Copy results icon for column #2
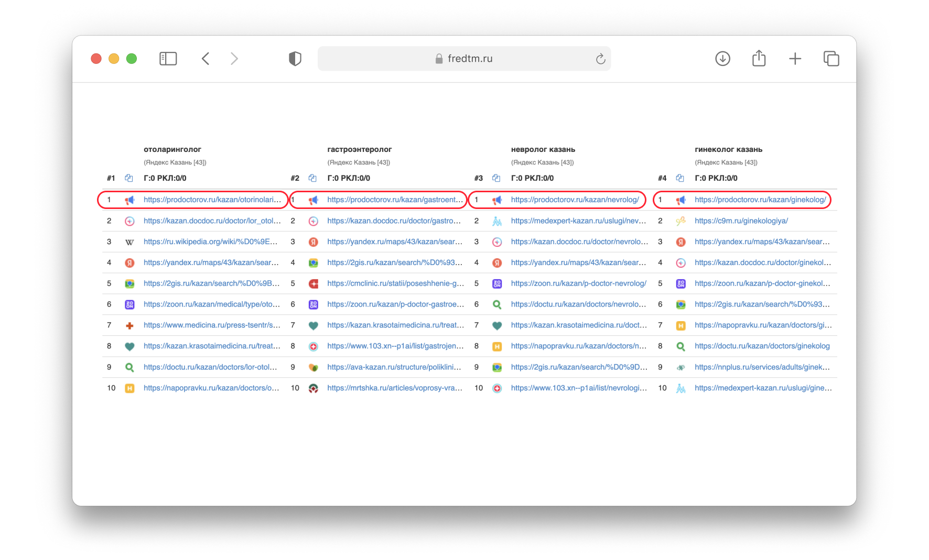The image size is (929, 560). coord(312,178)
